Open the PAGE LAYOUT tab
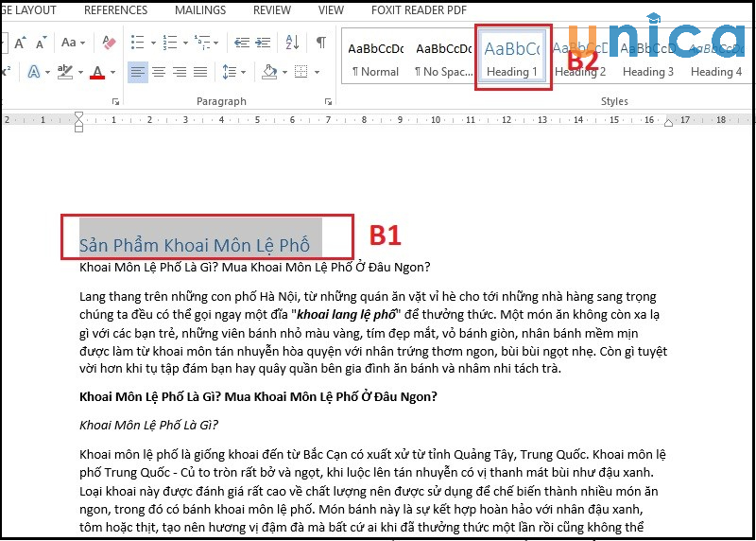This screenshot has height=541, width=756. pos(28,10)
